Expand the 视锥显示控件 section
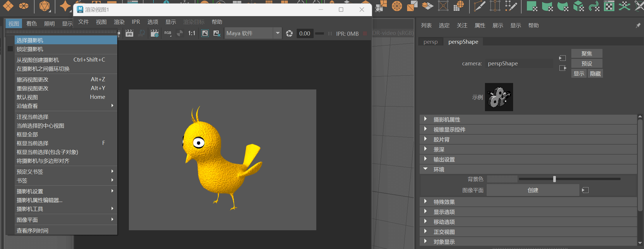This screenshot has height=249, width=644. pyautogui.click(x=528, y=129)
